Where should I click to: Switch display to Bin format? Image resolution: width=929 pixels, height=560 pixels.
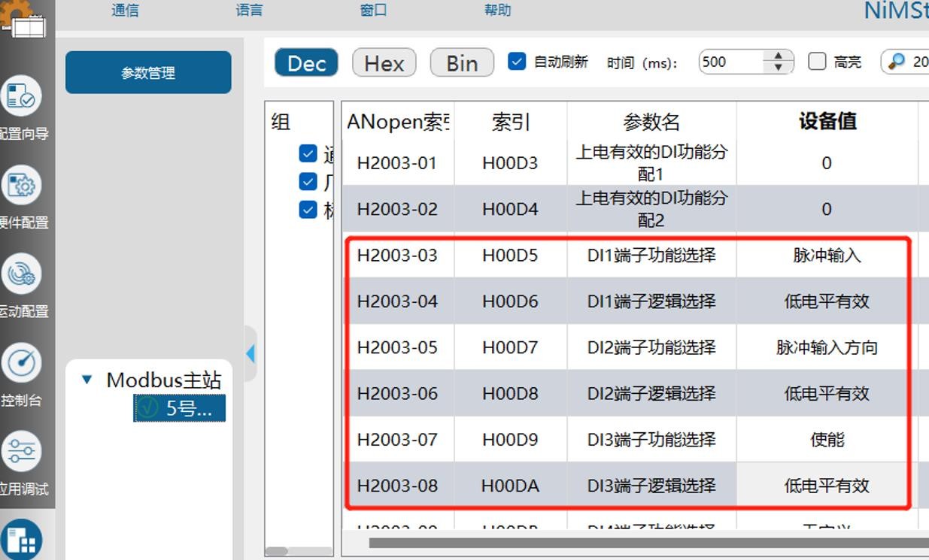click(x=462, y=62)
